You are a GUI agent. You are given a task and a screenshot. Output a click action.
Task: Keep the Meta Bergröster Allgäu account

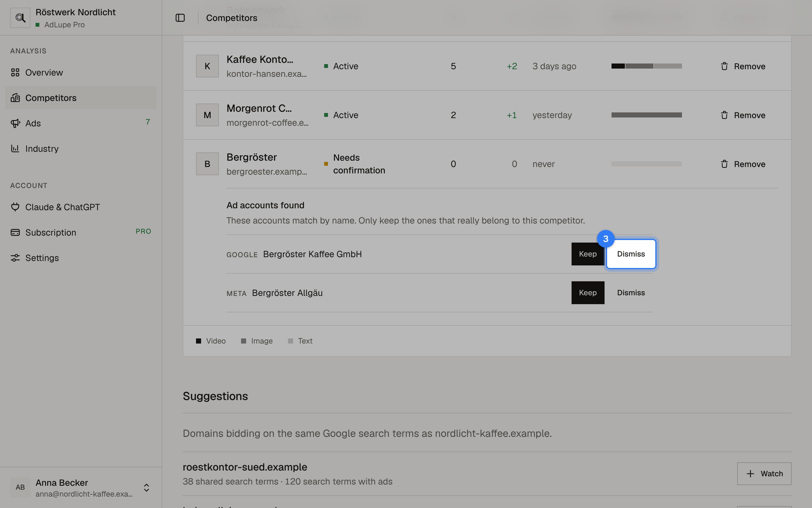(588, 293)
